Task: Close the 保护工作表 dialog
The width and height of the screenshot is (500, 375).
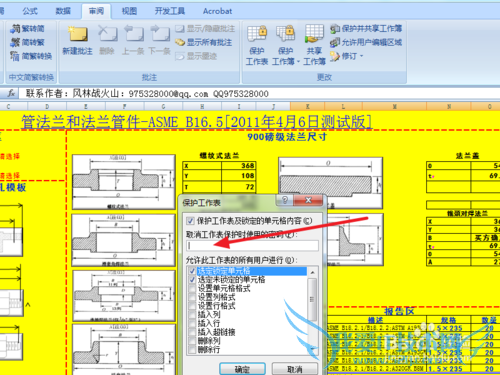Action: (308, 200)
